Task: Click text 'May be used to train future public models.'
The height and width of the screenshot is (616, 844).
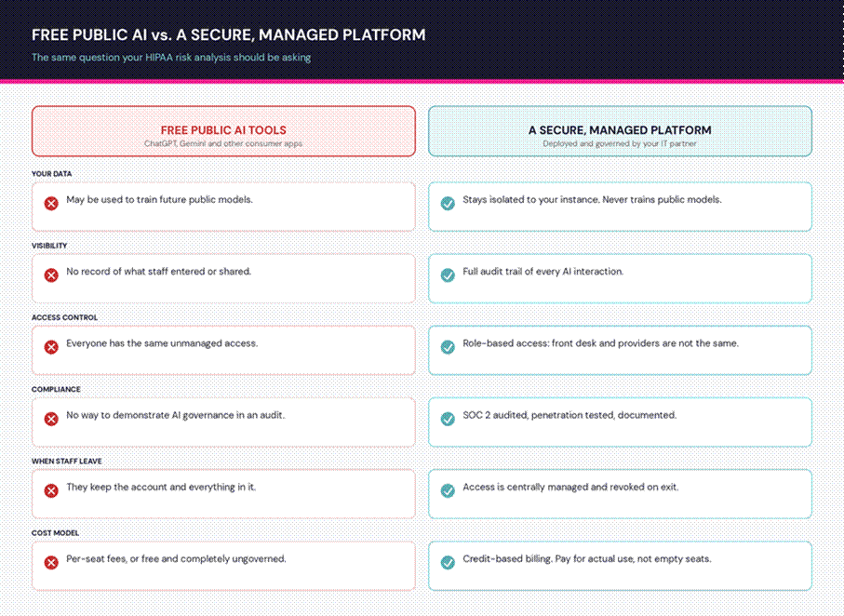Action: tap(159, 200)
